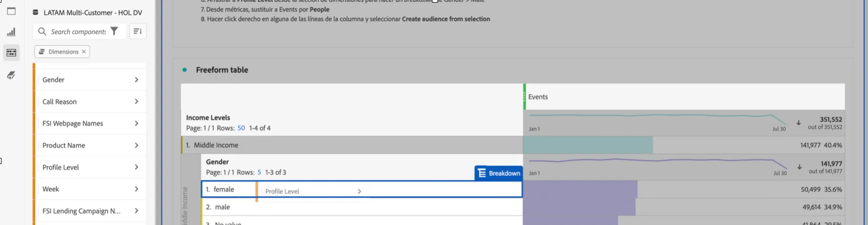
Task: Remove the Dimensions filter tag
Action: (84, 51)
